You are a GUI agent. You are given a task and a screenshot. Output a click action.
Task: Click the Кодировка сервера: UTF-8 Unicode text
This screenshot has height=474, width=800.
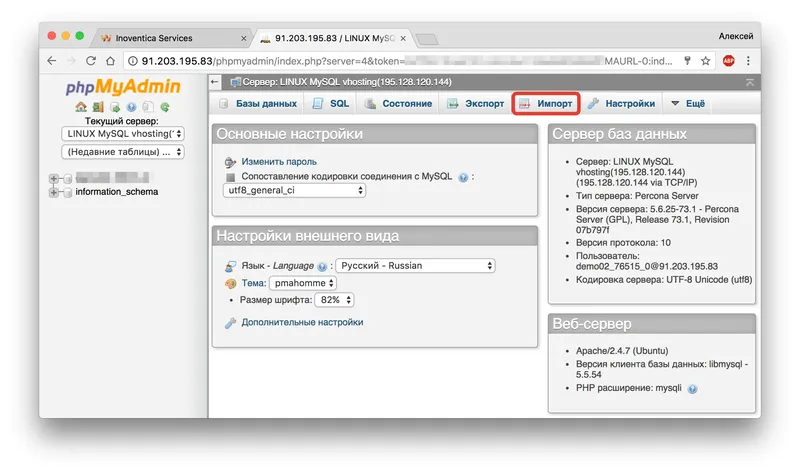(x=664, y=280)
